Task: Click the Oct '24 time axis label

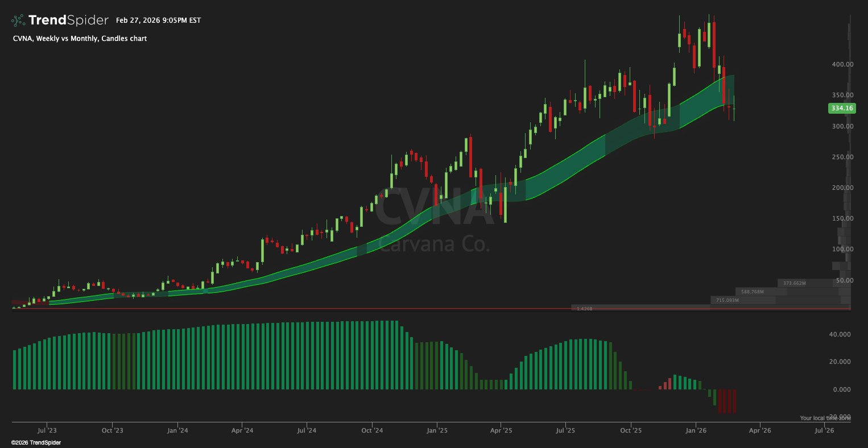Action: (x=371, y=431)
